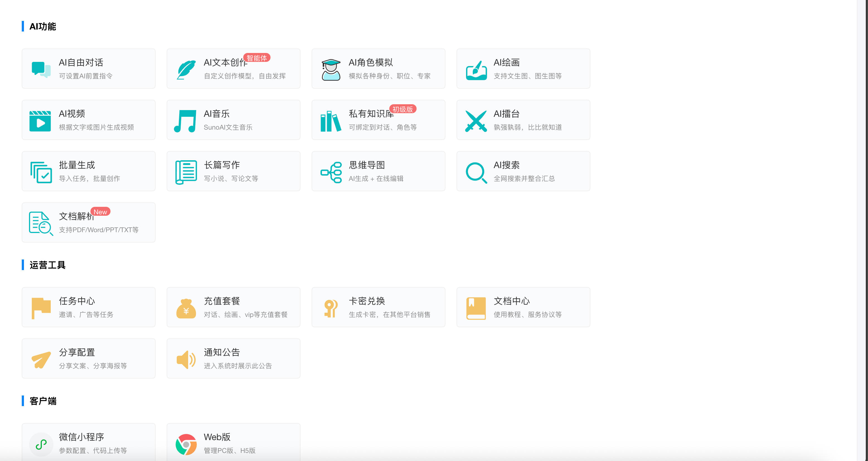Click the SunoAI文生音乐 description

(x=228, y=127)
